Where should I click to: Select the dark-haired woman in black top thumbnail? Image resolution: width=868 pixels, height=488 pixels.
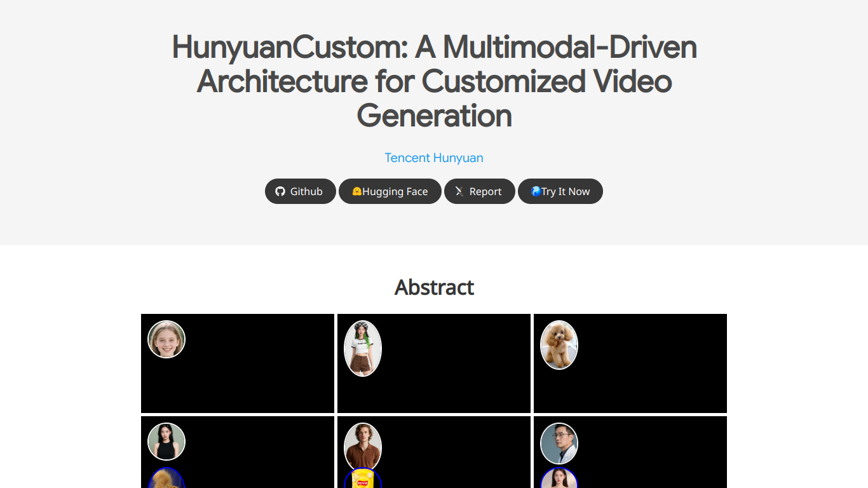(166, 442)
